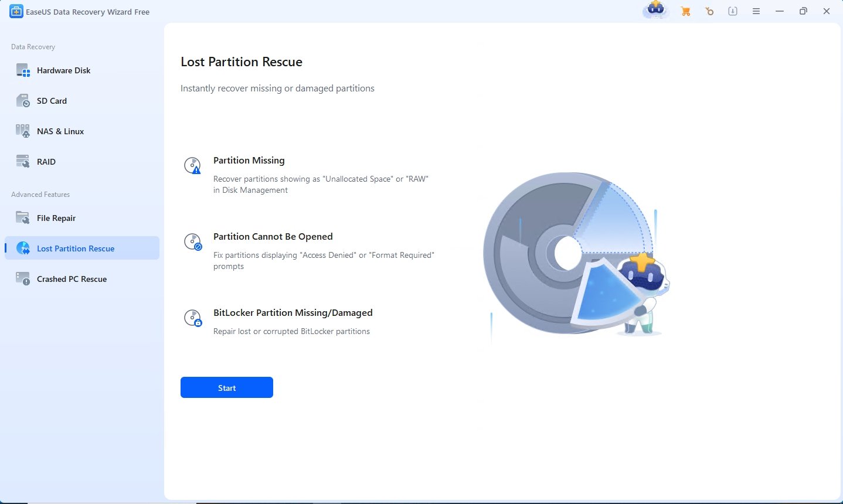Select the SD Card icon in sidebar
This screenshot has width=843, height=504.
point(23,101)
